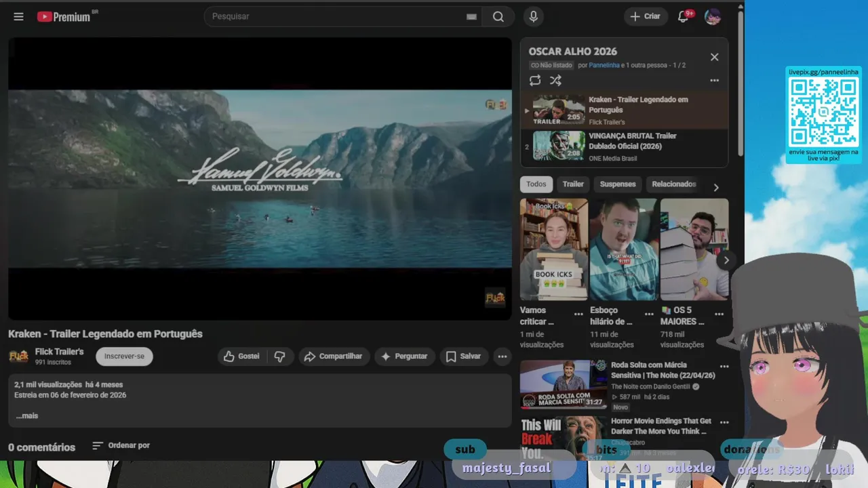Open the account avatar menu
Screen dimensions: 868x488
pos(713,17)
